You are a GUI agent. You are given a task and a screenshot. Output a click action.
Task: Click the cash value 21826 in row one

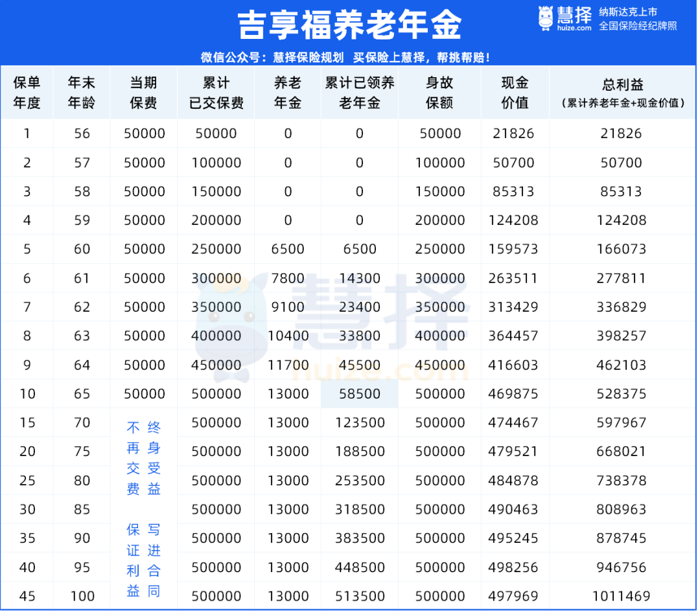[514, 133]
